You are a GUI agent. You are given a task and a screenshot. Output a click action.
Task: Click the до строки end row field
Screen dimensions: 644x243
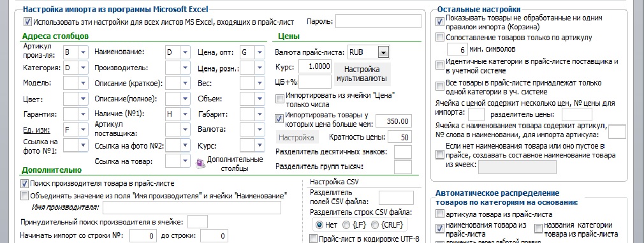214,236
